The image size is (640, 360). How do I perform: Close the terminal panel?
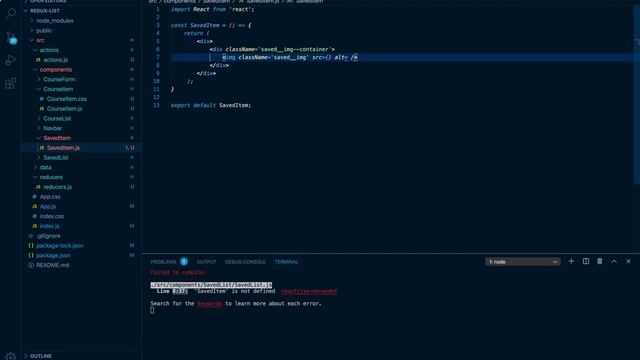tap(628, 261)
